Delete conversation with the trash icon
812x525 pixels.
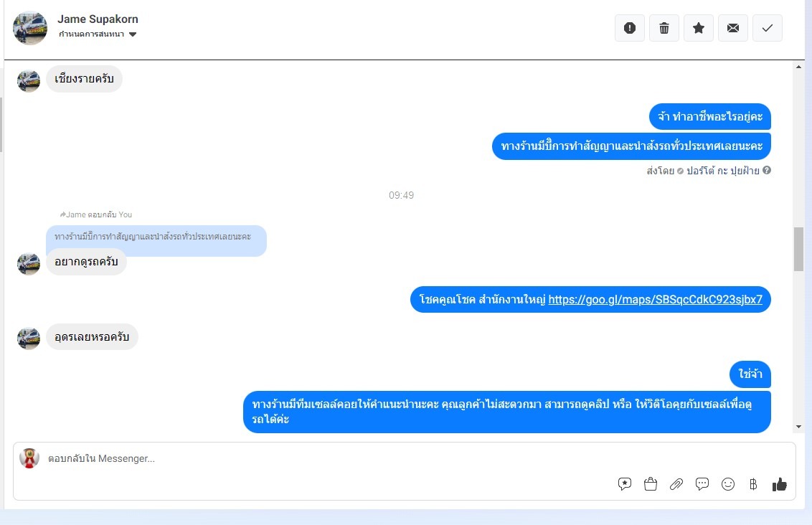coord(664,28)
